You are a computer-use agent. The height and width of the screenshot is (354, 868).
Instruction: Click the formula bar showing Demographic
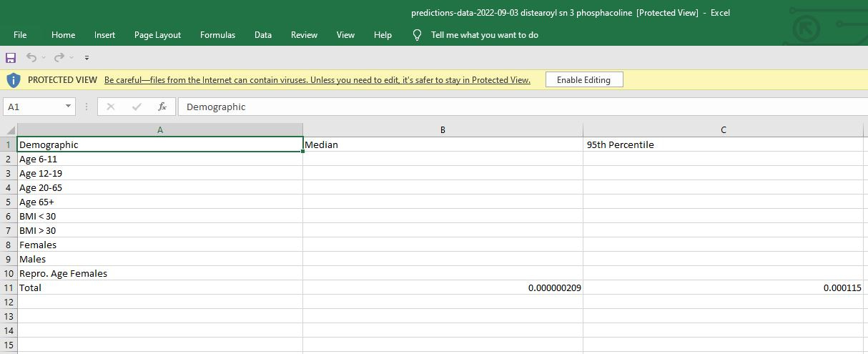pos(523,107)
